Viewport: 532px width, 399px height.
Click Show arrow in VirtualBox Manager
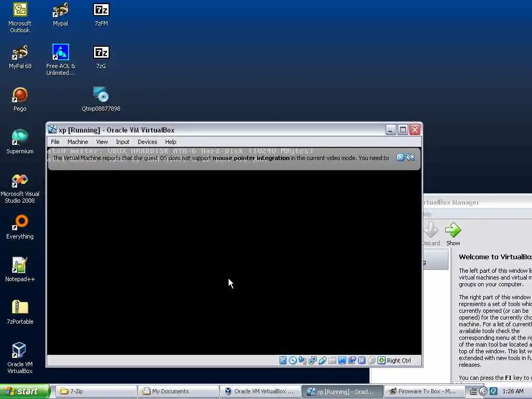[x=453, y=234]
